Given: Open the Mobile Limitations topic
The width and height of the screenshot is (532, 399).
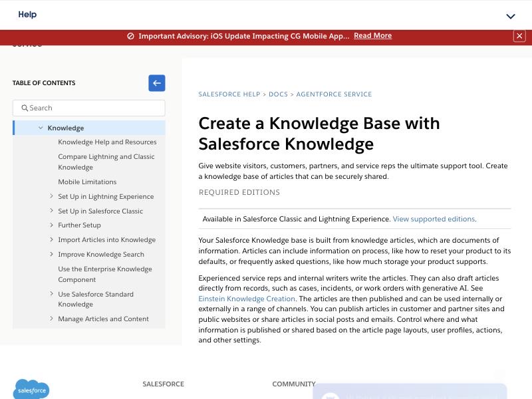Looking at the screenshot, I should click(x=87, y=182).
